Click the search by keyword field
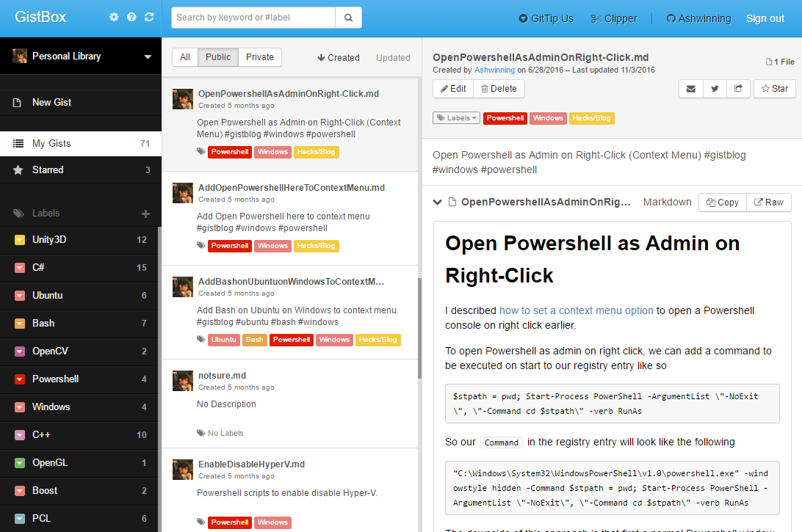Screen dimensions: 802x532 tap(253, 18)
